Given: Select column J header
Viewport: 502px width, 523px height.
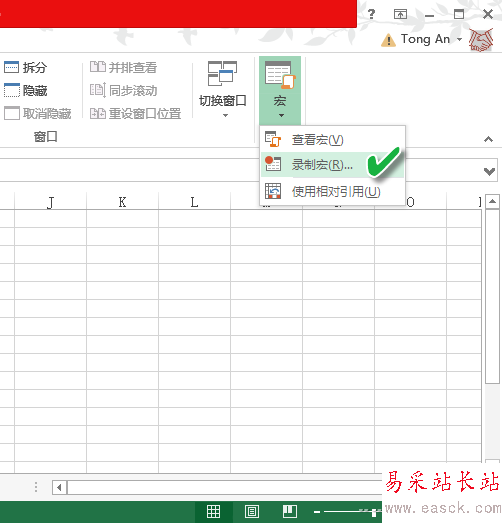Looking at the screenshot, I should coord(50,202).
